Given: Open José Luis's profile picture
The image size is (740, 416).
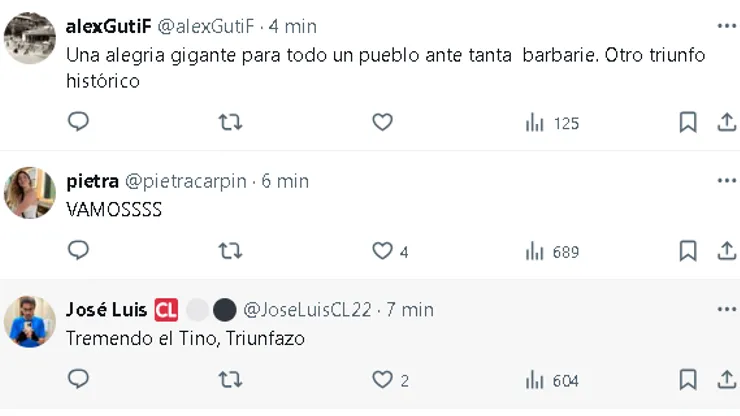Looking at the screenshot, I should [x=30, y=322].
